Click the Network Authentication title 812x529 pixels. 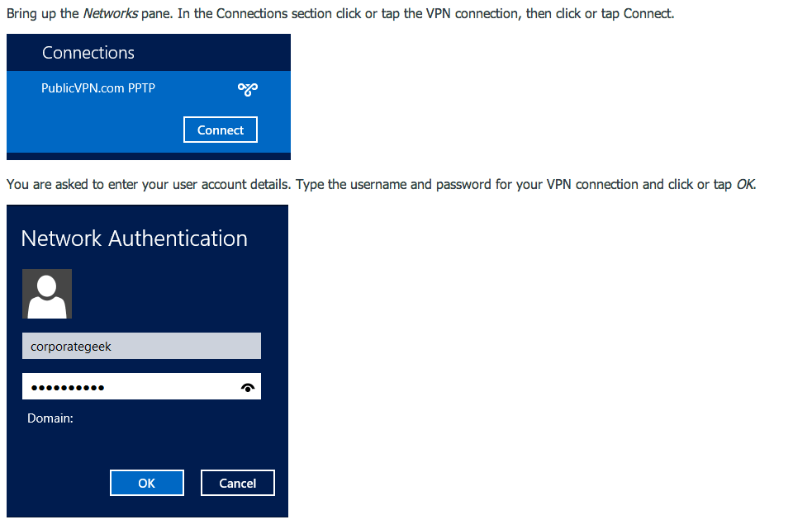pos(134,239)
